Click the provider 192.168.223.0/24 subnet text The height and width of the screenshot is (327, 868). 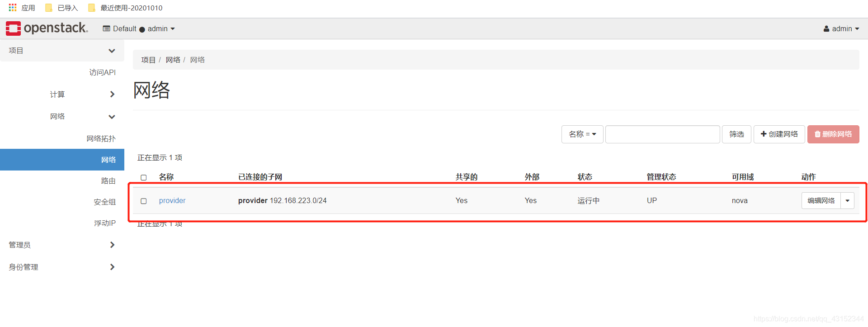coord(282,200)
